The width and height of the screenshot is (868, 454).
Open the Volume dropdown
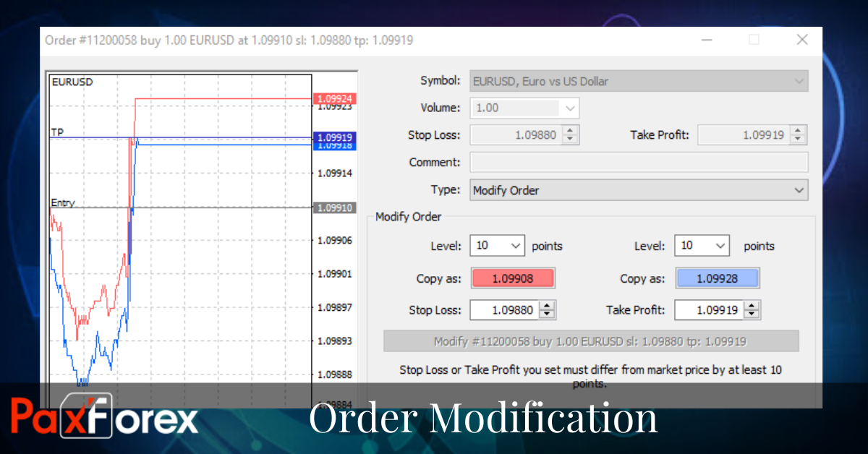click(571, 107)
